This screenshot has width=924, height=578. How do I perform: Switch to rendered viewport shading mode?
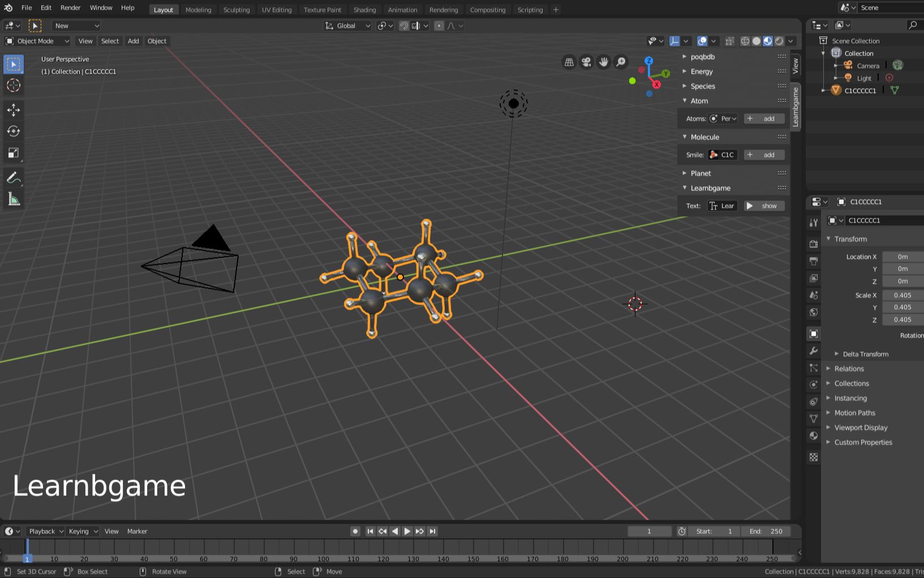[x=779, y=41]
